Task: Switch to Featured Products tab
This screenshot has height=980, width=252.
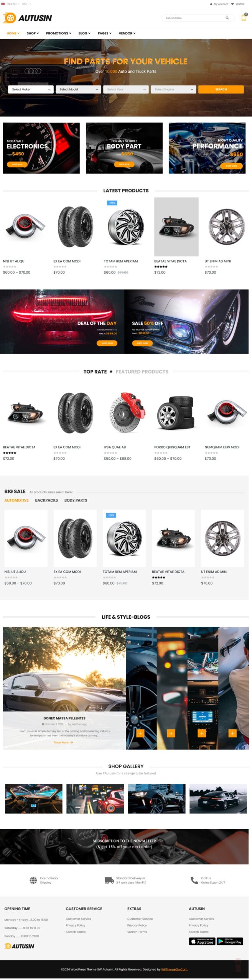Action: (x=142, y=372)
